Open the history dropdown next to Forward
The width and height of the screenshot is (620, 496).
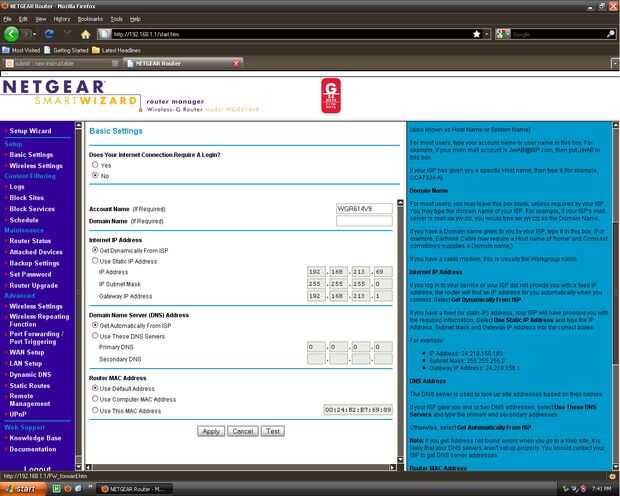[35, 34]
